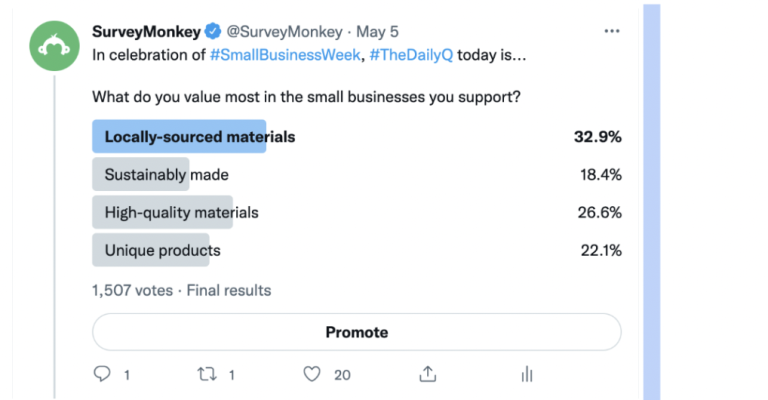Click the 1,507 votes count text
This screenshot has height=400, width=768.
pyautogui.click(x=132, y=290)
